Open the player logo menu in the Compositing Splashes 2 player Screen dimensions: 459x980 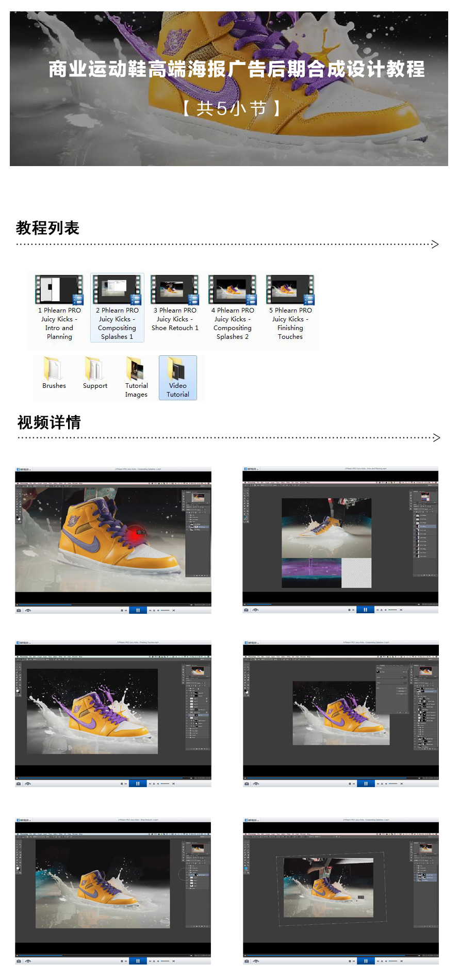click(x=252, y=643)
